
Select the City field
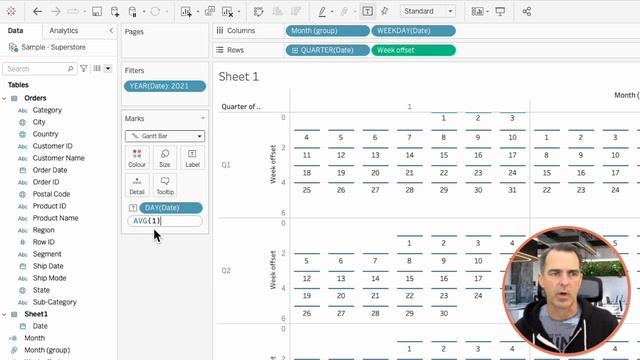click(x=39, y=122)
